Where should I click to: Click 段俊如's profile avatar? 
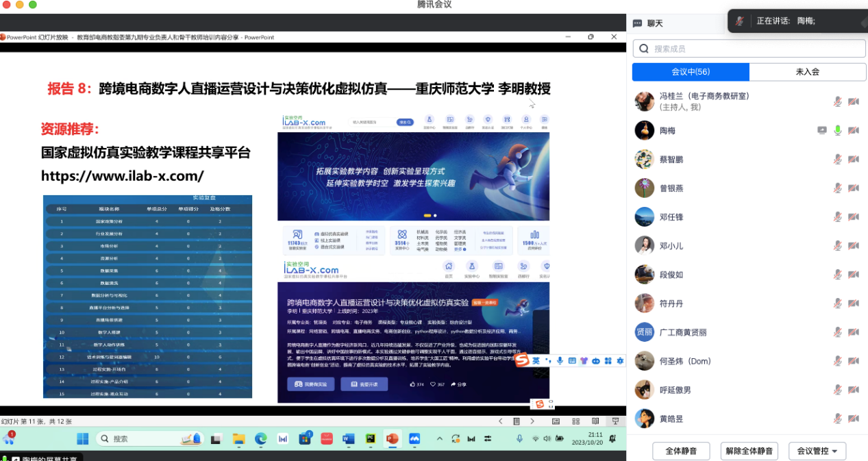[x=644, y=275]
